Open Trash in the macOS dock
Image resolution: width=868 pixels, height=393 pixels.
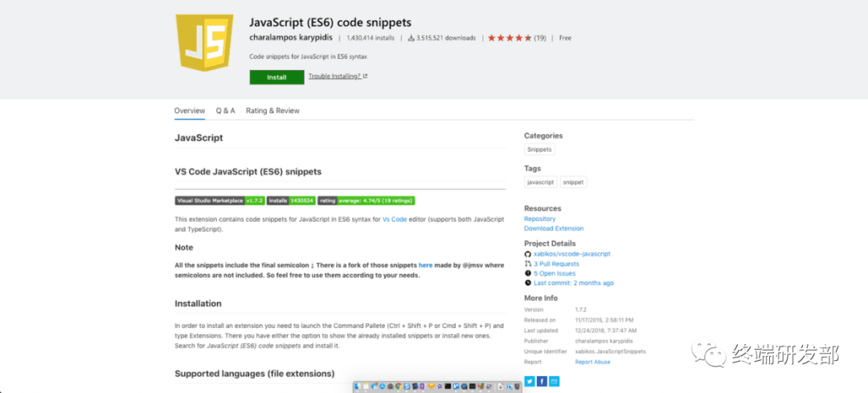pos(517,387)
